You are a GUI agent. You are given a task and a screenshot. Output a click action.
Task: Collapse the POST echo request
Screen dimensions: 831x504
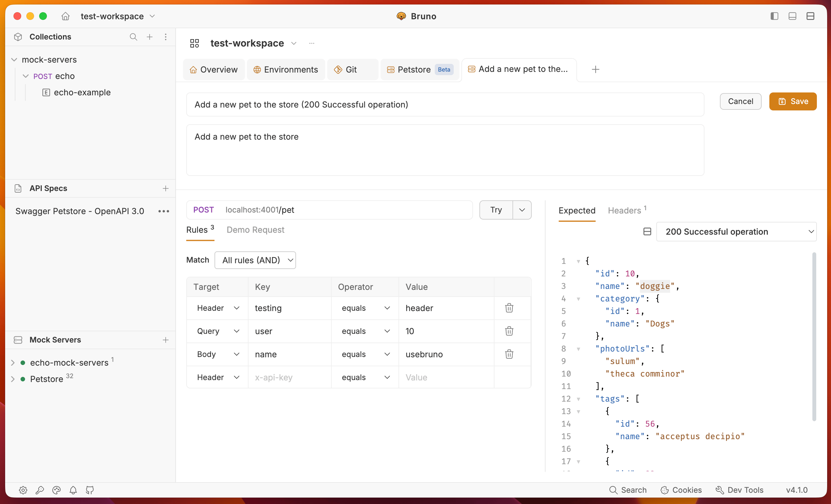coord(26,76)
